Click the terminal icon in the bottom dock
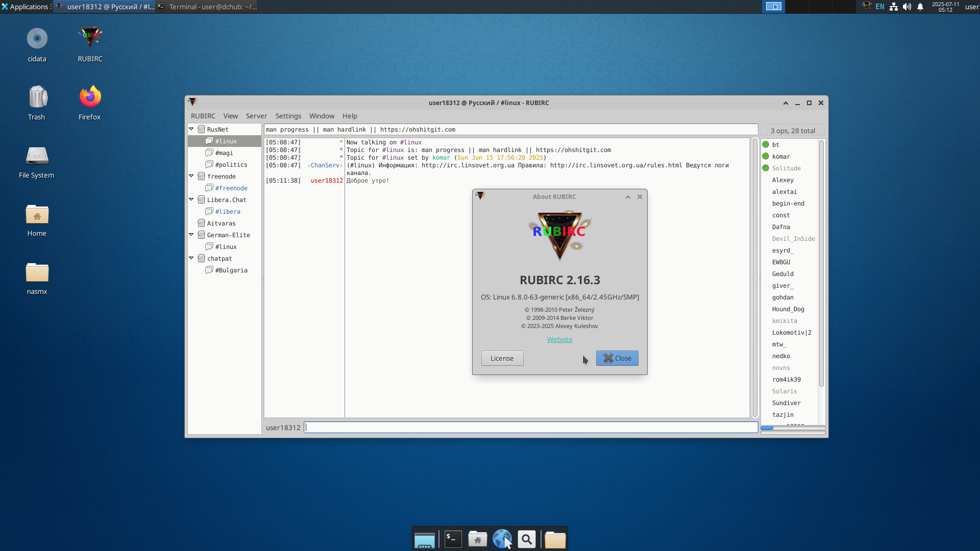Viewport: 980px width, 551px height. [453, 539]
